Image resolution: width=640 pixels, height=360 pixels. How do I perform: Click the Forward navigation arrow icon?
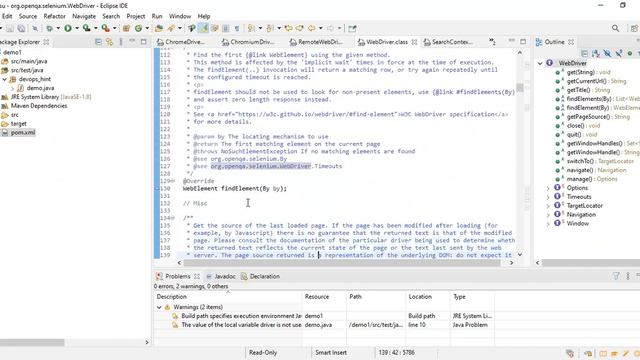click(330, 28)
